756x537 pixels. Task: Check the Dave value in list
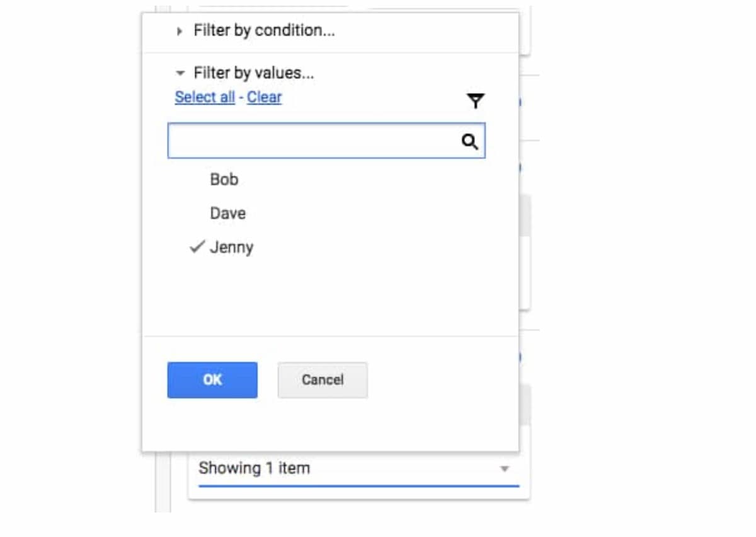[227, 214]
